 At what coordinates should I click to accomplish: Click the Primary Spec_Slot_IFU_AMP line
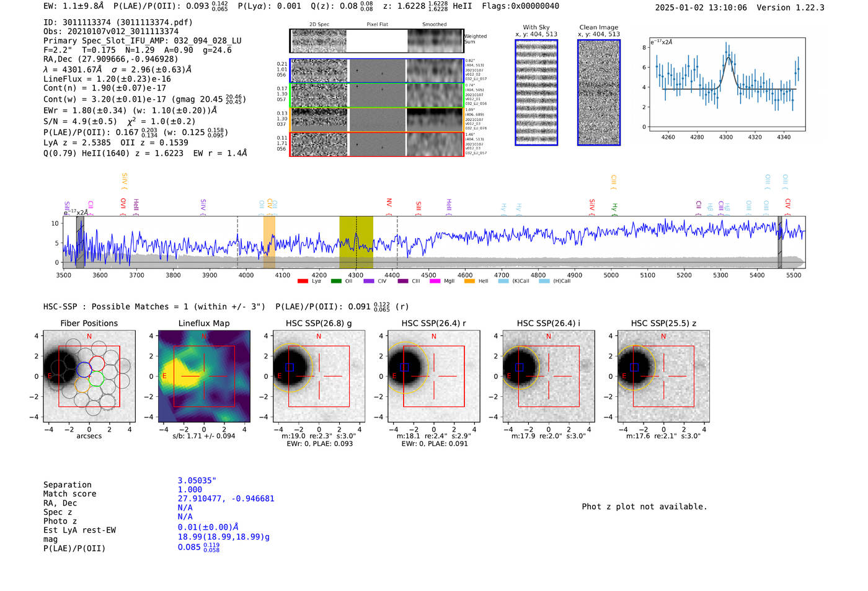[143, 41]
